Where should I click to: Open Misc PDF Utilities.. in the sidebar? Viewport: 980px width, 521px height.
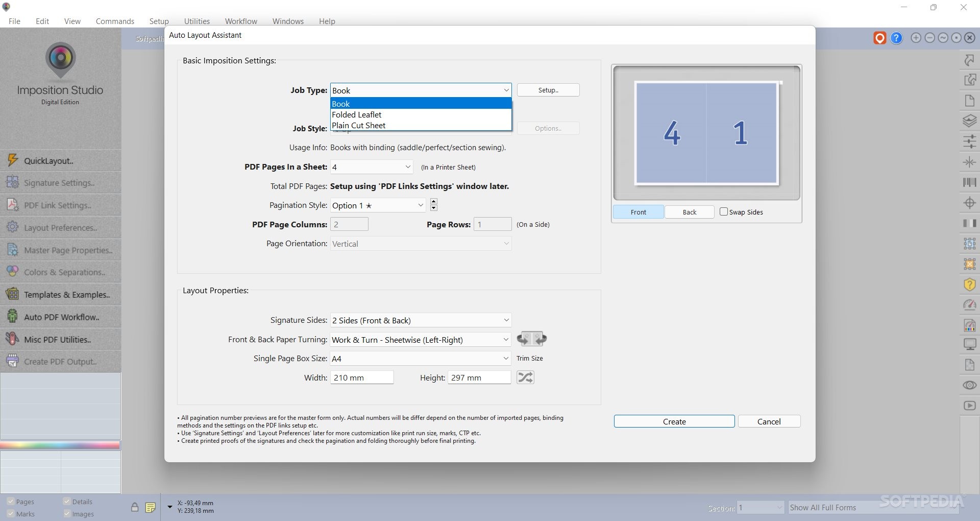pyautogui.click(x=61, y=340)
